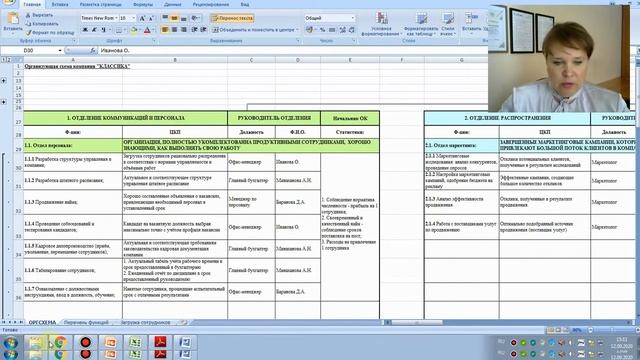Apply font color with the red A icon

coord(147,30)
